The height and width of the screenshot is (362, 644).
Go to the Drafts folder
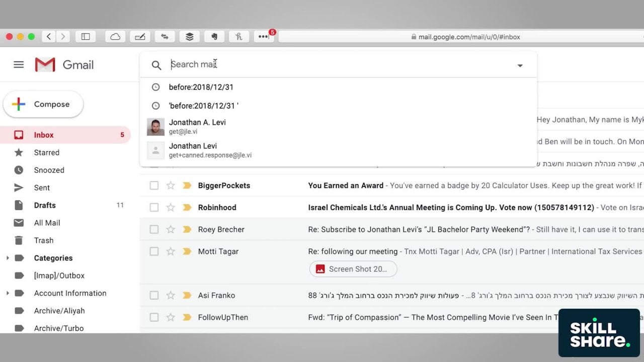tap(45, 205)
